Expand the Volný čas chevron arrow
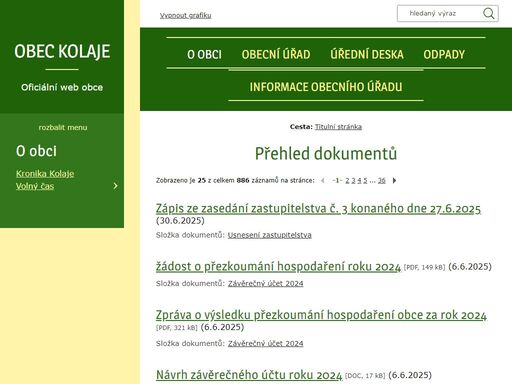 click(x=115, y=186)
